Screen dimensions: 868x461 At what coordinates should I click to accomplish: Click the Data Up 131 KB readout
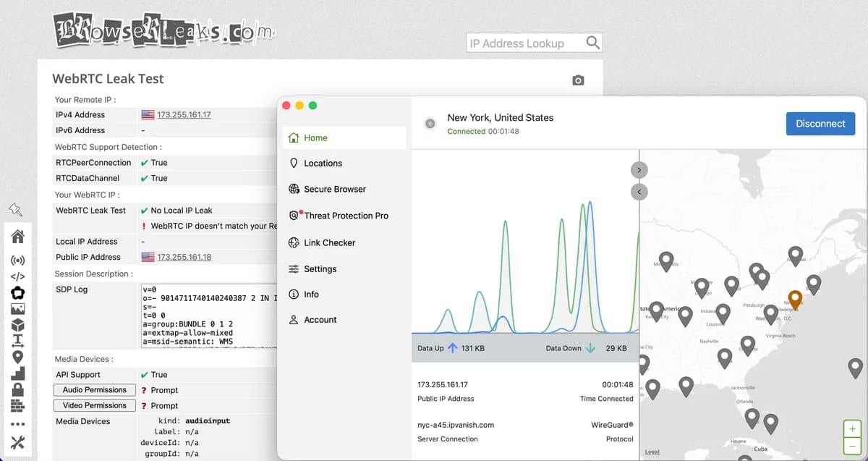point(451,348)
